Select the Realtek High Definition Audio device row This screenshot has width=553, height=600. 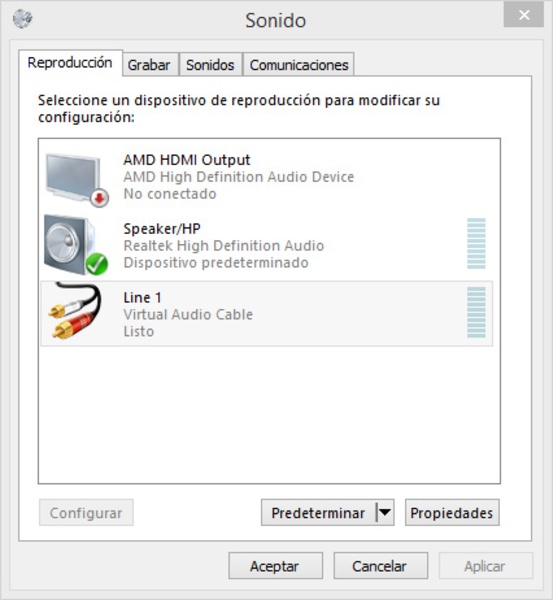click(267, 245)
